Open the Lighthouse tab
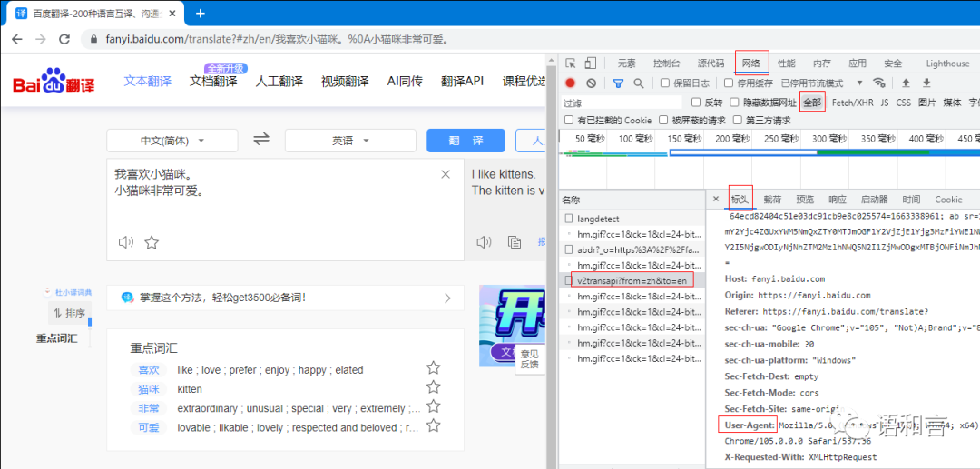Screen dimensions: 980x469 (947, 64)
